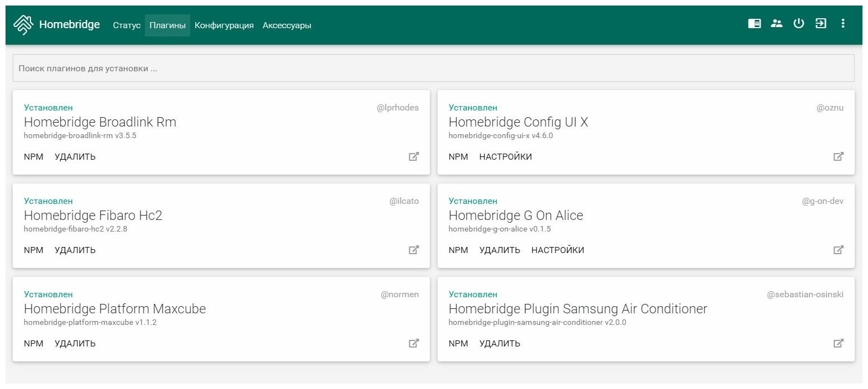
Task: Click УДАЛИТЬ for Homebridge Broadlink Rm
Action: pyautogui.click(x=75, y=157)
